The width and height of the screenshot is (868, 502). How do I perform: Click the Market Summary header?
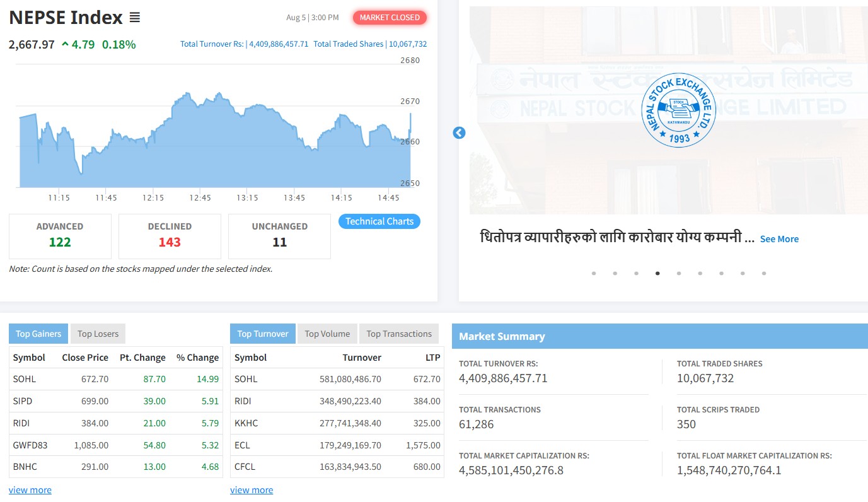click(659, 336)
